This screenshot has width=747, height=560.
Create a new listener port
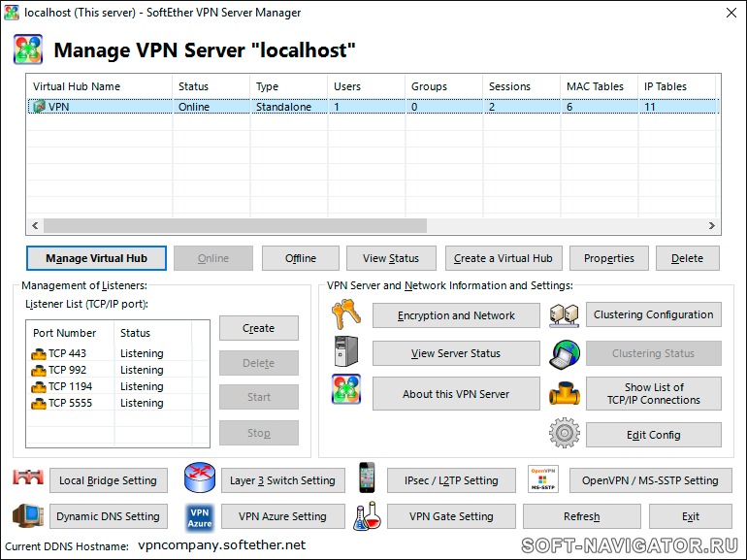[259, 328]
